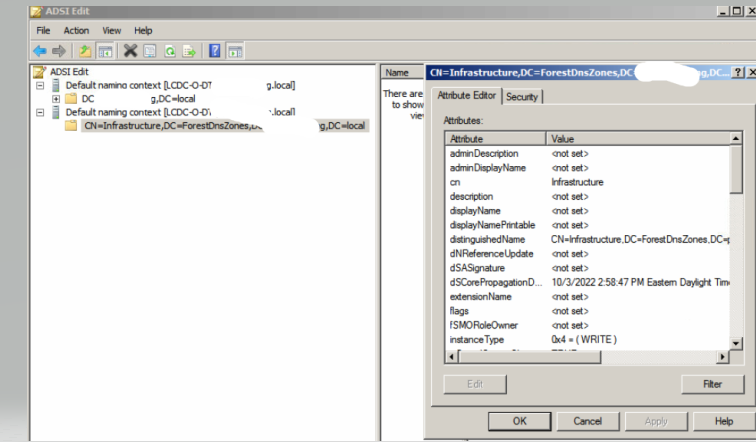The image size is (756, 442).
Task: Open the Help menu
Action: click(x=143, y=30)
